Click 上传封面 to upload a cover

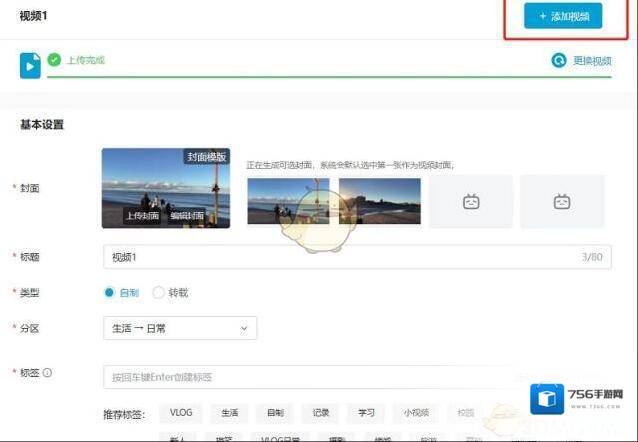pyautogui.click(x=142, y=216)
